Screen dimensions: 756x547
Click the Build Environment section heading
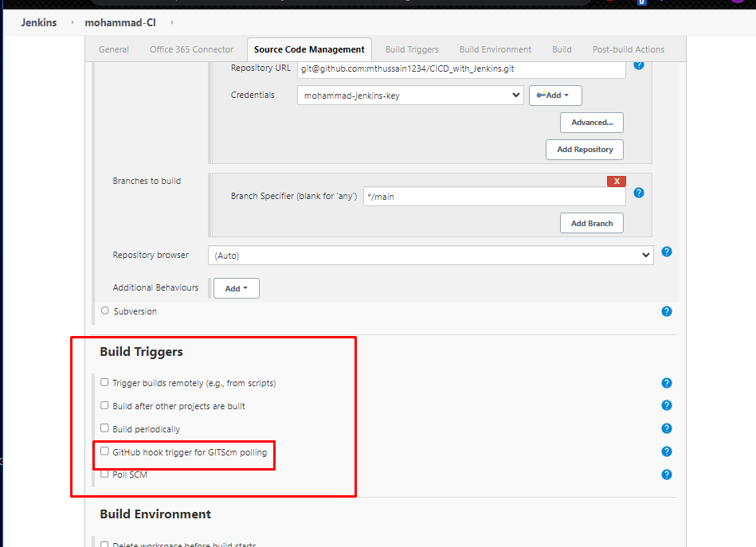(x=155, y=514)
